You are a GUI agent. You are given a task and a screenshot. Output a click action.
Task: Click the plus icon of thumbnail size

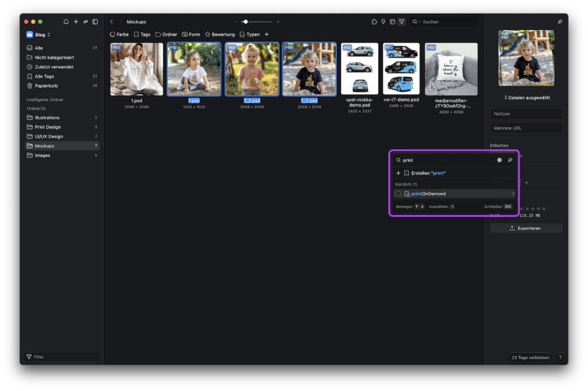point(278,22)
